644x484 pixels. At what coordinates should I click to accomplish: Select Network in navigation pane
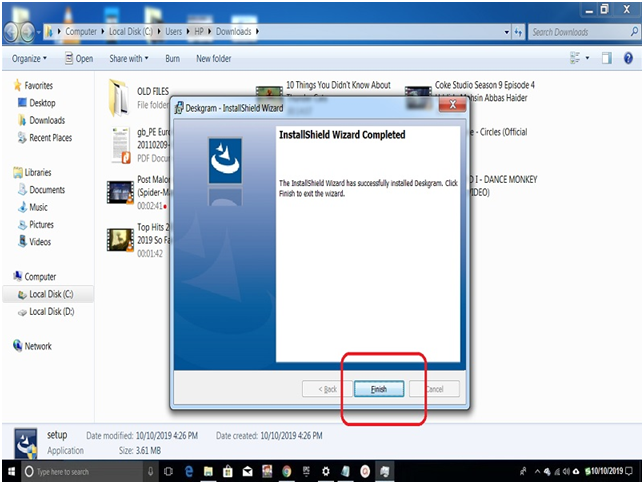point(32,346)
